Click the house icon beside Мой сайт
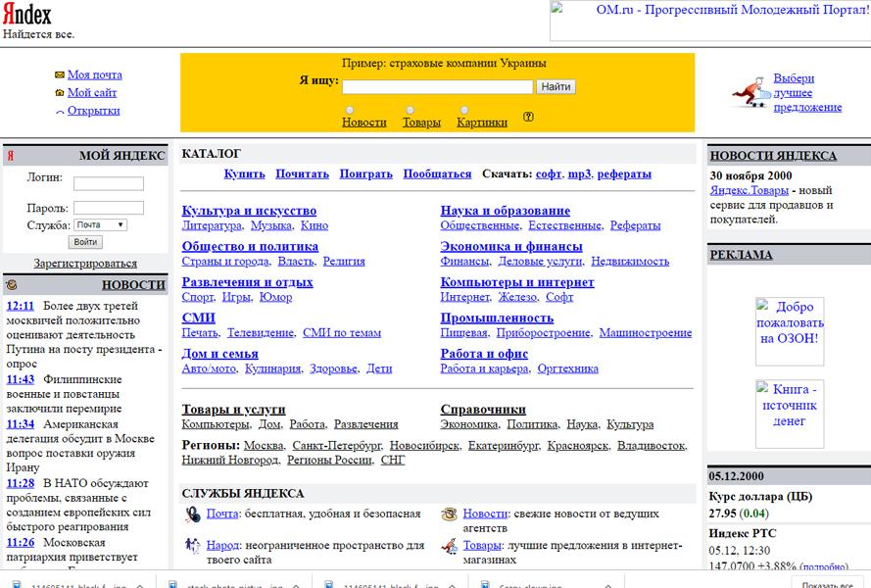Screen dimensions: 871x588 pos(59,93)
